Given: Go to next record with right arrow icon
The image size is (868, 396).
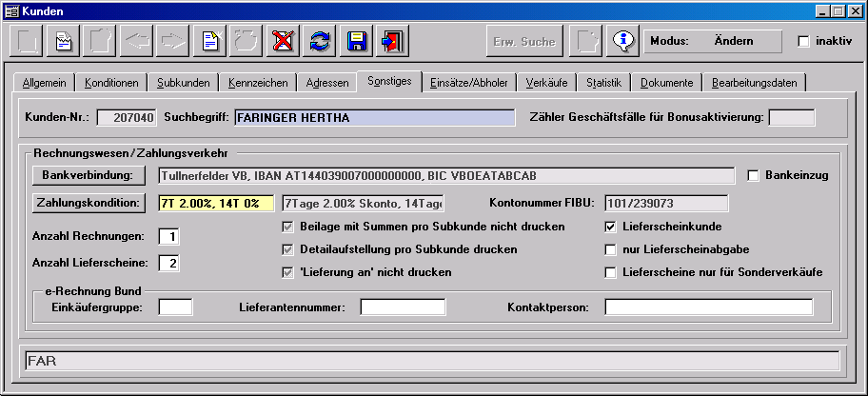Looking at the screenshot, I should (172, 41).
